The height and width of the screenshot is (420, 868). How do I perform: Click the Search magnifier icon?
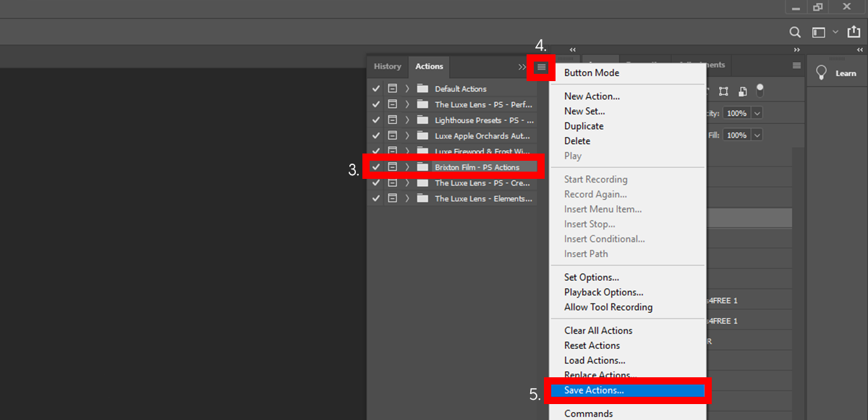[x=794, y=32]
